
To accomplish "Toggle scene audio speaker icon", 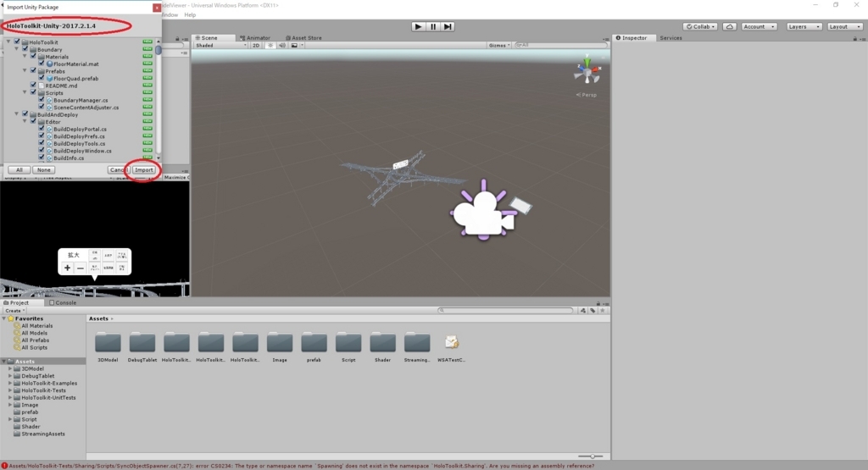I will click(x=282, y=46).
